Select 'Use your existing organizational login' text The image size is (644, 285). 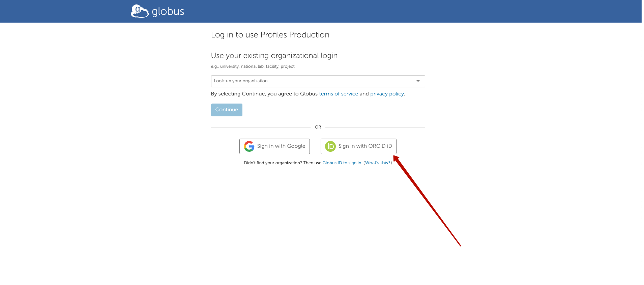(x=274, y=56)
